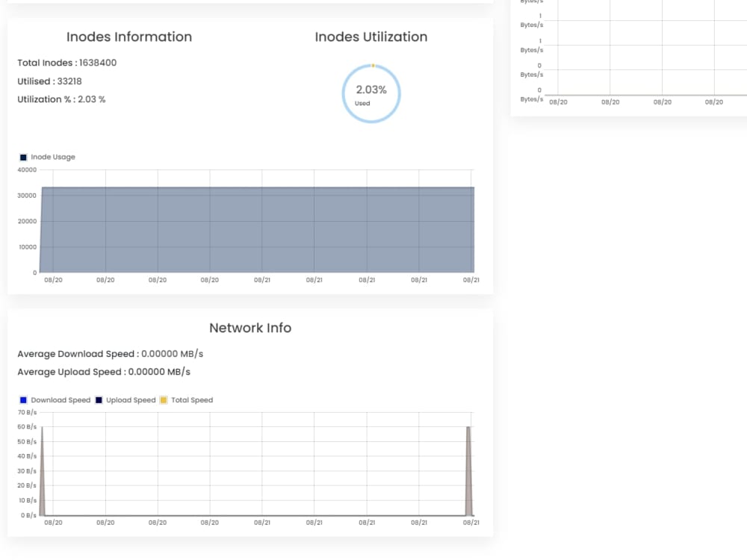Click the blue Download Speed legend square
This screenshot has height=560, width=747.
point(23,400)
